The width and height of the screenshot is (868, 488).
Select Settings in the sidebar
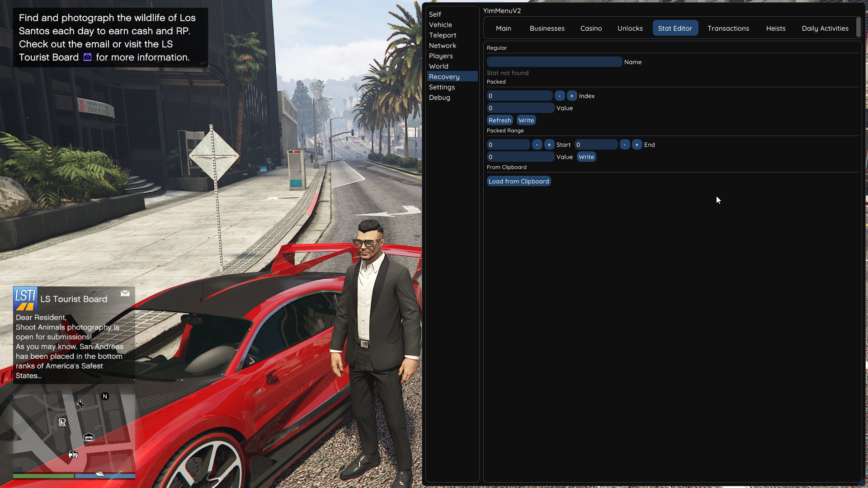point(442,87)
